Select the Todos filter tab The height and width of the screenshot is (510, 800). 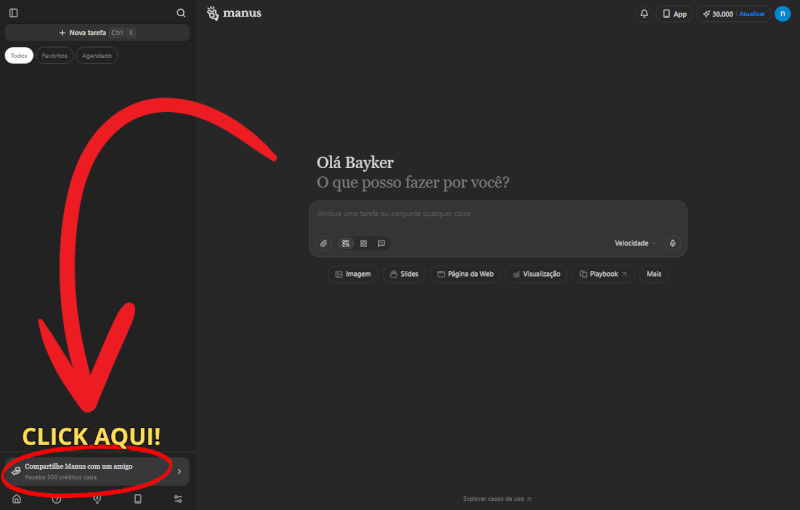(x=19, y=56)
